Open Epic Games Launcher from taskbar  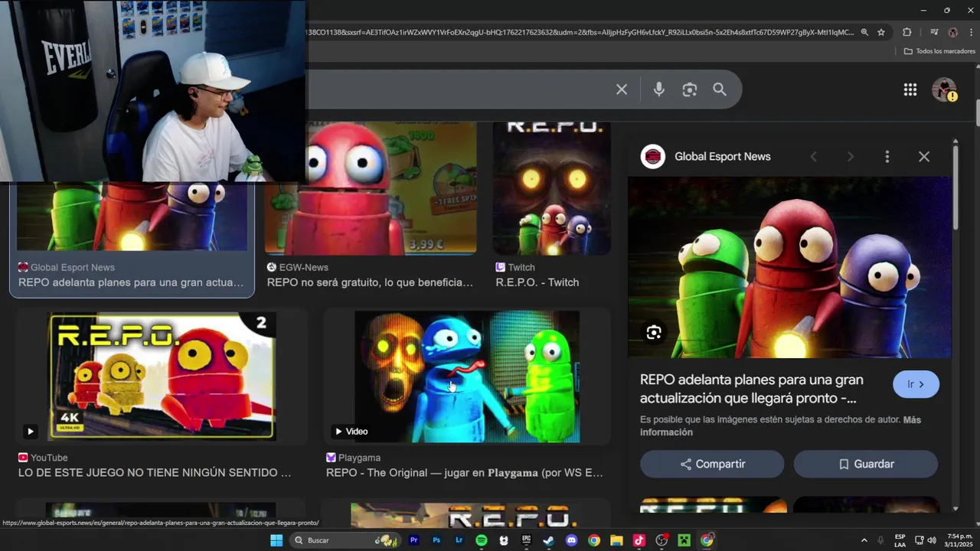tap(526, 540)
